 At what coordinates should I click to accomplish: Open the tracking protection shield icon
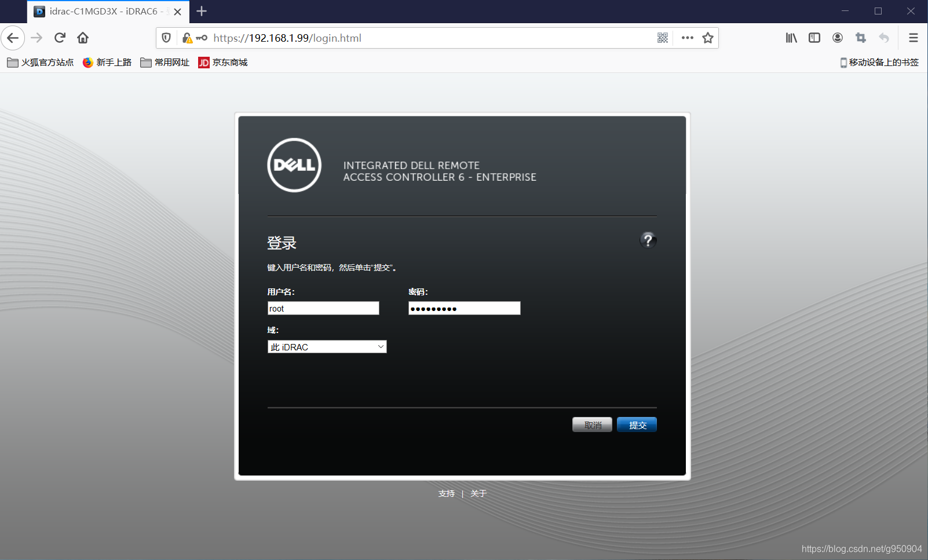(166, 38)
